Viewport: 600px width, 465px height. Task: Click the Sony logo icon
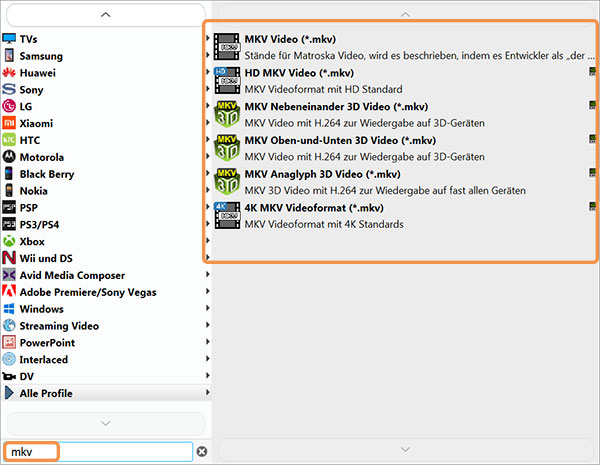[x=9, y=89]
